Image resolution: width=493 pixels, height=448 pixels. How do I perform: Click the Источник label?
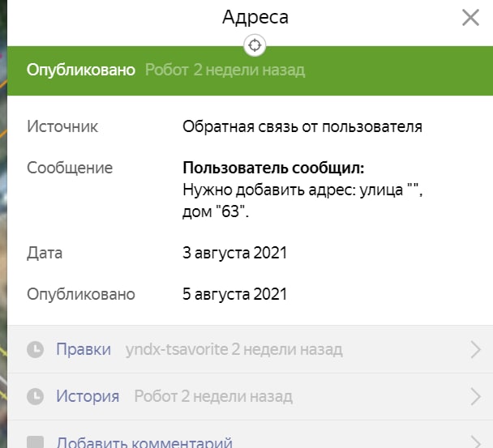point(62,126)
